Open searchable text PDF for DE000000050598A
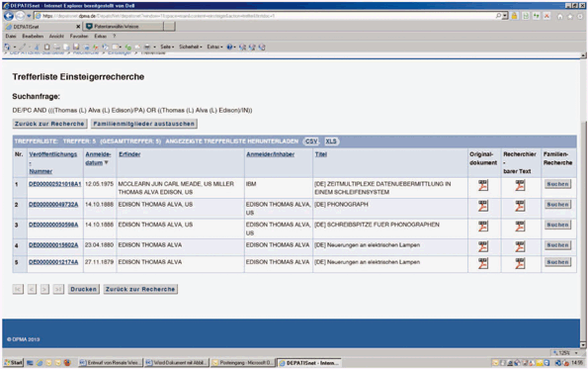The height and width of the screenshot is (369, 588). coord(520,226)
